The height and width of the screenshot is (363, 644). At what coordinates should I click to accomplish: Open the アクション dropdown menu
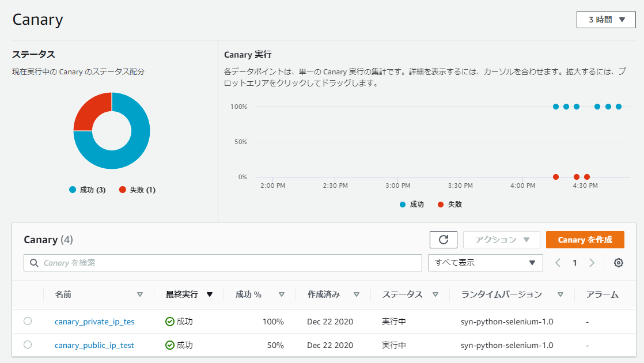pyautogui.click(x=502, y=240)
